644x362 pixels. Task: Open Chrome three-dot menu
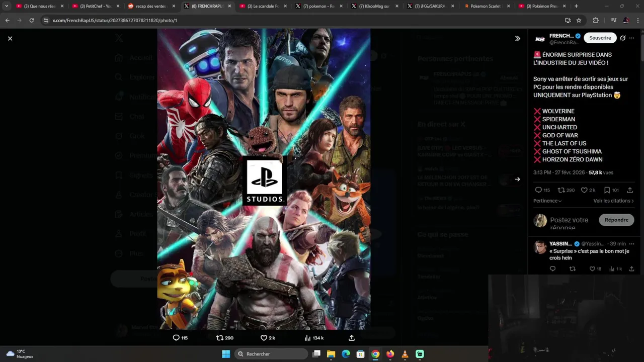pyautogui.click(x=637, y=20)
